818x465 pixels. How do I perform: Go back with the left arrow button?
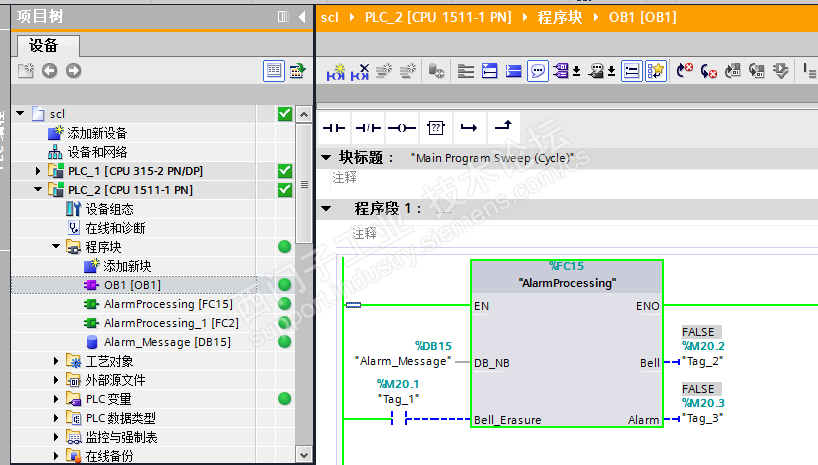(x=50, y=70)
